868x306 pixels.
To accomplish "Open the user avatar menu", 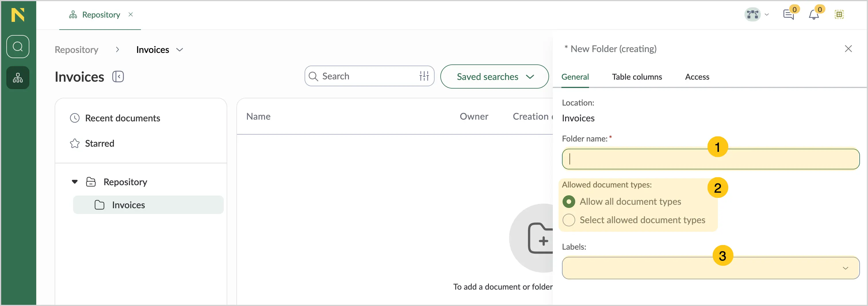I will coord(752,14).
